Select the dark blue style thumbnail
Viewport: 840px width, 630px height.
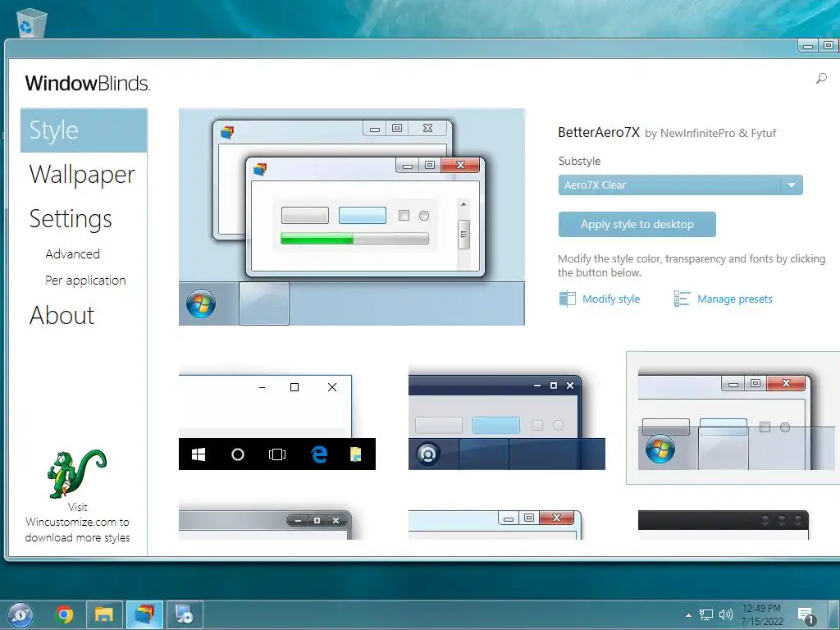pos(507,418)
